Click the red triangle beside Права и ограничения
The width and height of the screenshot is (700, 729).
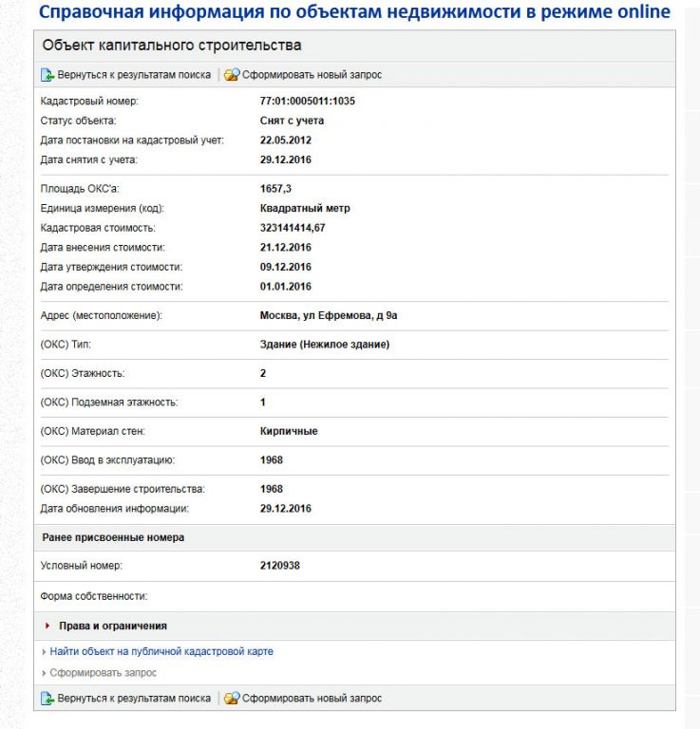click(x=48, y=626)
